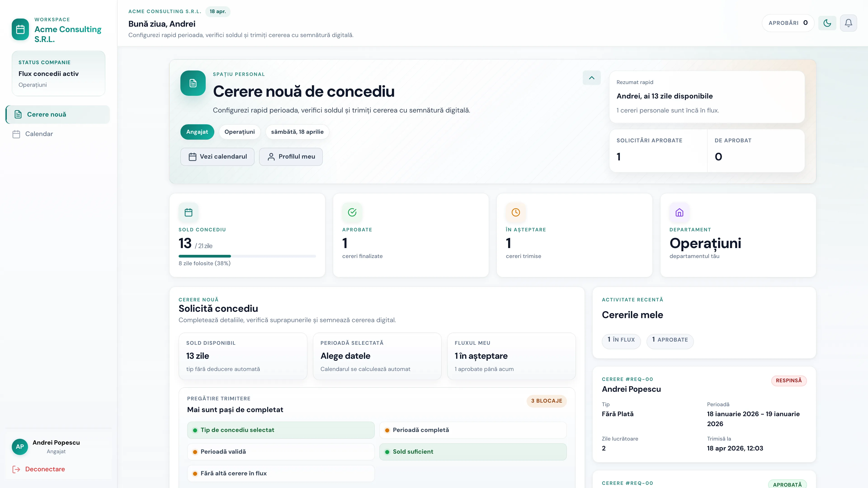The image size is (868, 488).
Task: Click Tip de concediu selectat checklist item
Action: tap(281, 430)
